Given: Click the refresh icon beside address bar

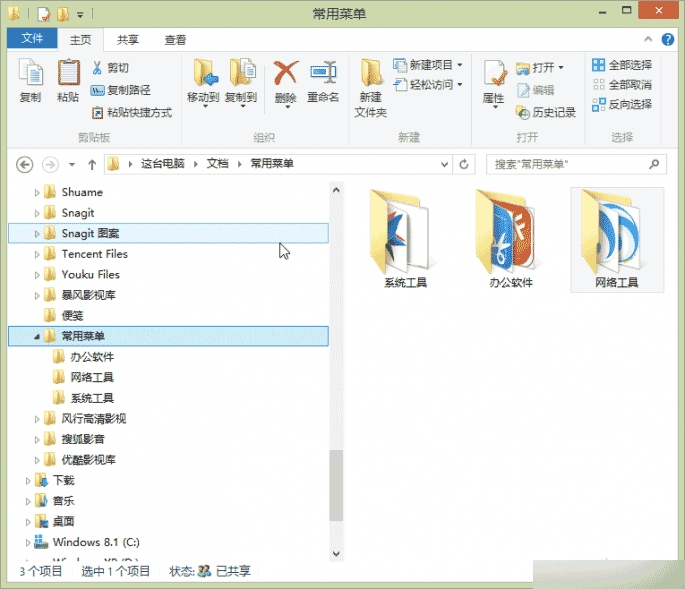Looking at the screenshot, I should (464, 164).
